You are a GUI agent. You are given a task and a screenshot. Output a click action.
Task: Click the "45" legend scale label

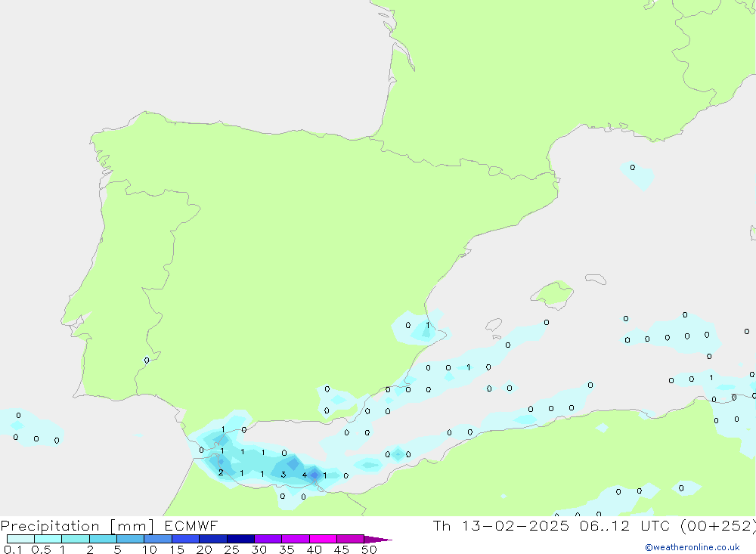tap(342, 549)
